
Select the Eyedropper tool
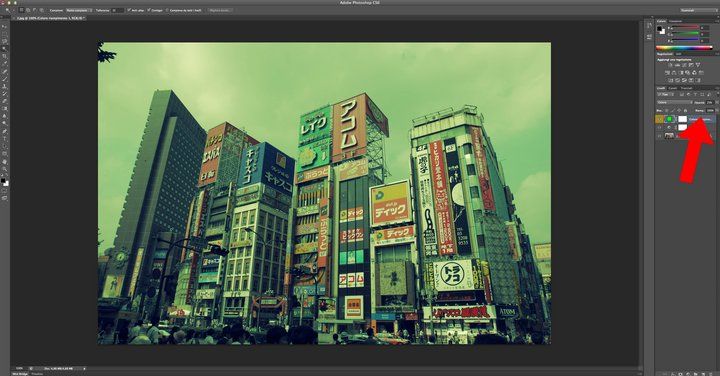point(6,63)
